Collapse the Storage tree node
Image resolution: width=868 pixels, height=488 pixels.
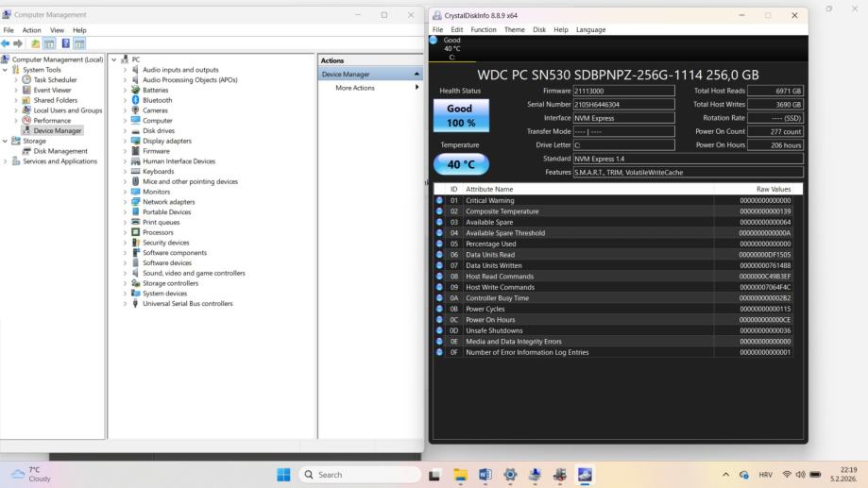point(6,141)
